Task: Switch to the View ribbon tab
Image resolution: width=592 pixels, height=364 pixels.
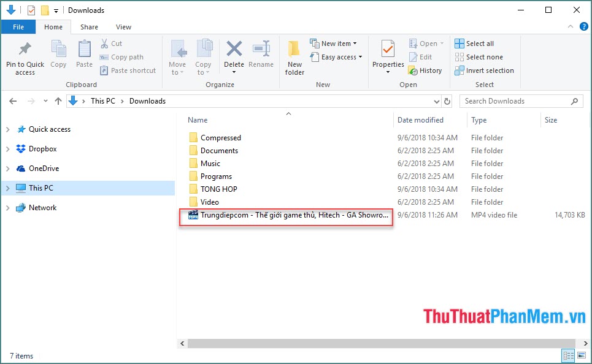Action: 123,26
